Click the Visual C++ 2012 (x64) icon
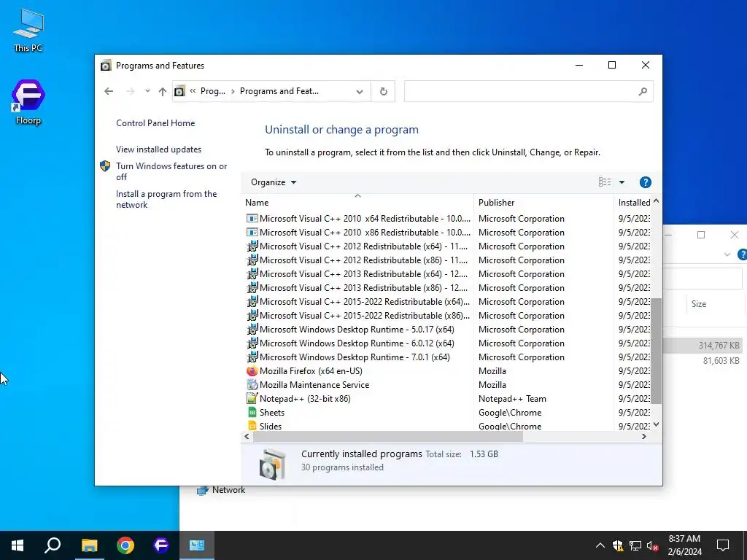This screenshot has width=747, height=560. tap(252, 246)
